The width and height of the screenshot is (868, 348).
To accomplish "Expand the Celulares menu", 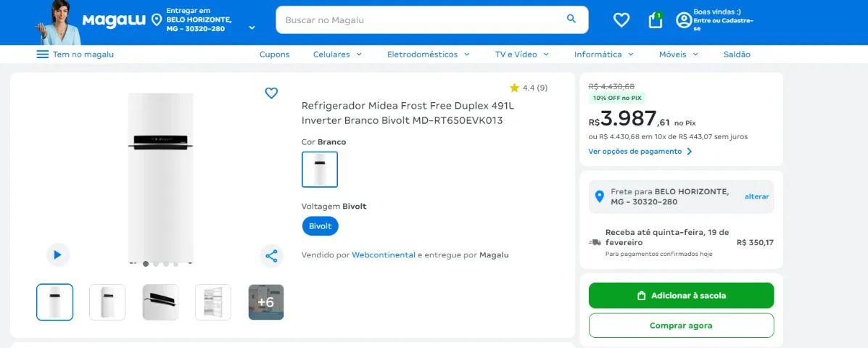I will pos(337,54).
